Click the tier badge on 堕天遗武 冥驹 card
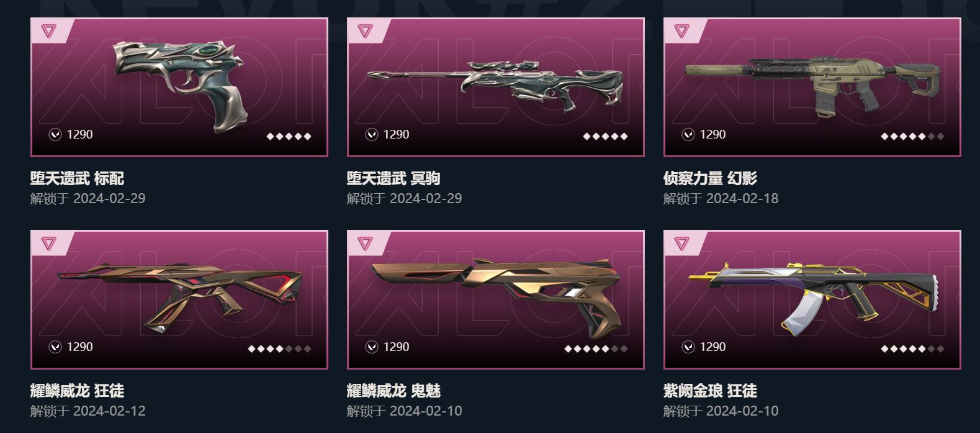Screen dimensions: 980x433 click(x=365, y=30)
